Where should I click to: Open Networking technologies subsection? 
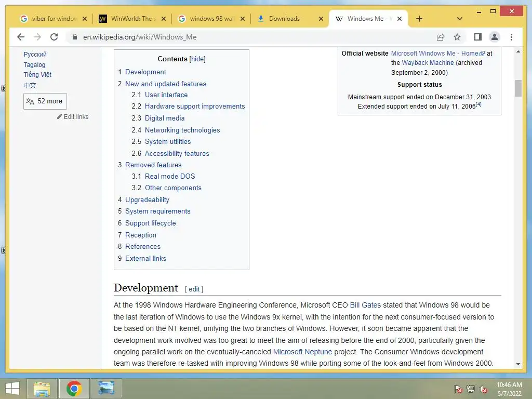coord(182,130)
